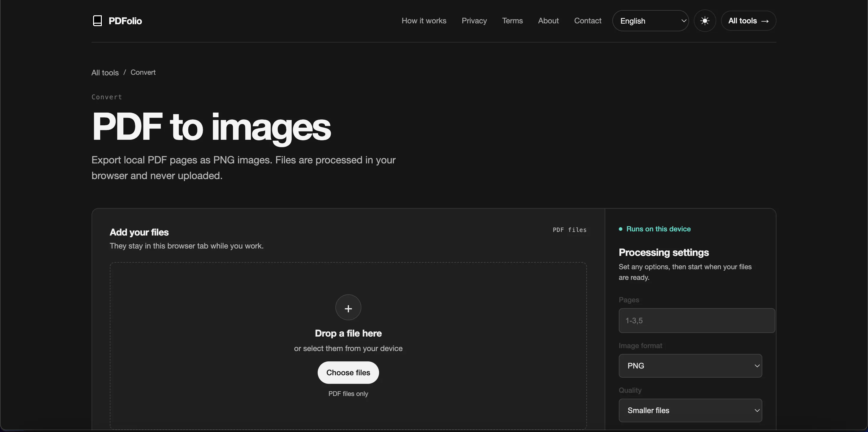This screenshot has width=868, height=432.
Task: Click the All tools arrow button
Action: tap(748, 21)
